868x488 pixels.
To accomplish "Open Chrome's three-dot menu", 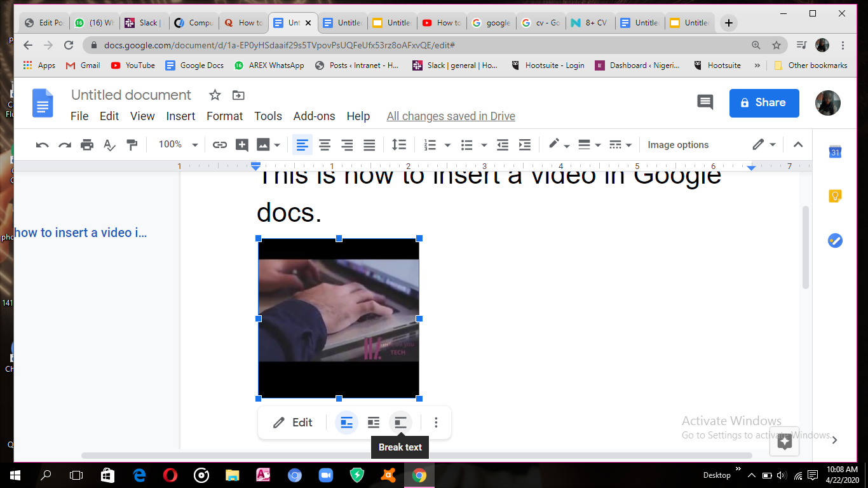I will [843, 45].
